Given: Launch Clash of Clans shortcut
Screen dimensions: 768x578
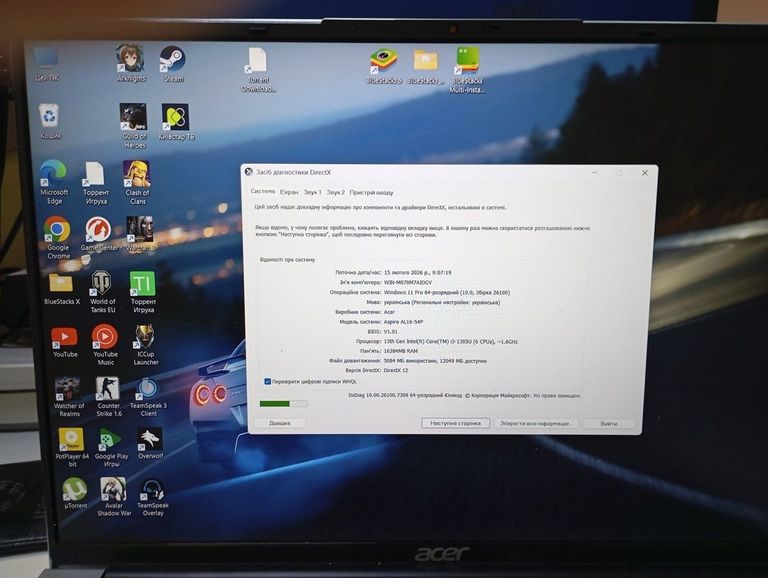Looking at the screenshot, I should (x=137, y=182).
